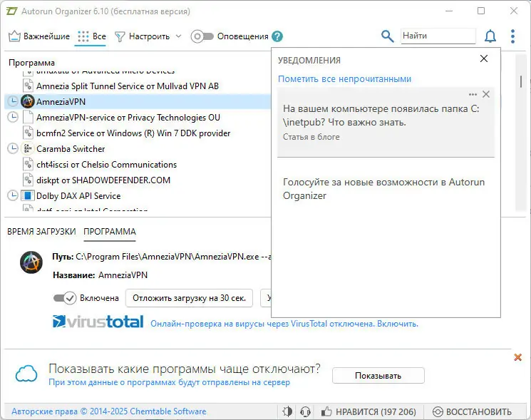Switch to the Важнейшие view
This screenshot has width=531, height=420.
(x=39, y=36)
